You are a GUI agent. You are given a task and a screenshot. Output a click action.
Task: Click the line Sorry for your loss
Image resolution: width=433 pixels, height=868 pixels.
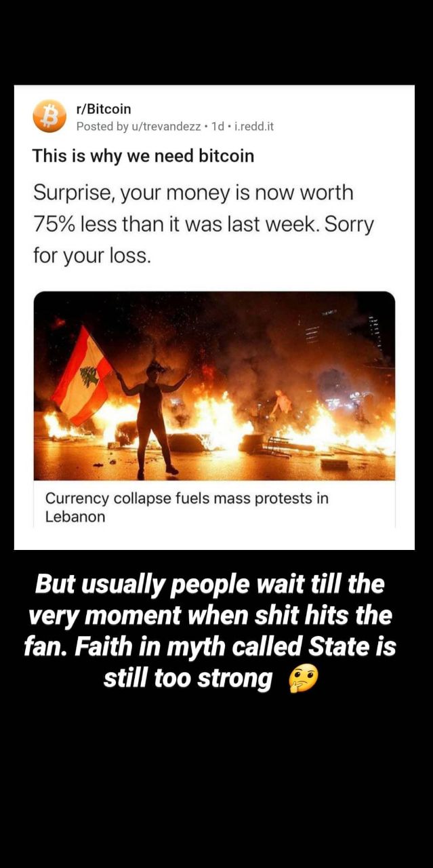tap(203, 241)
